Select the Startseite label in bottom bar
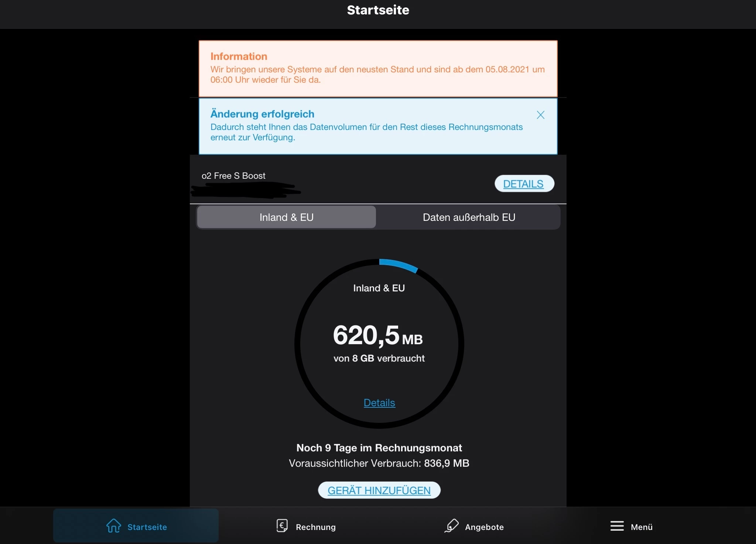The image size is (756, 544). [x=147, y=527]
